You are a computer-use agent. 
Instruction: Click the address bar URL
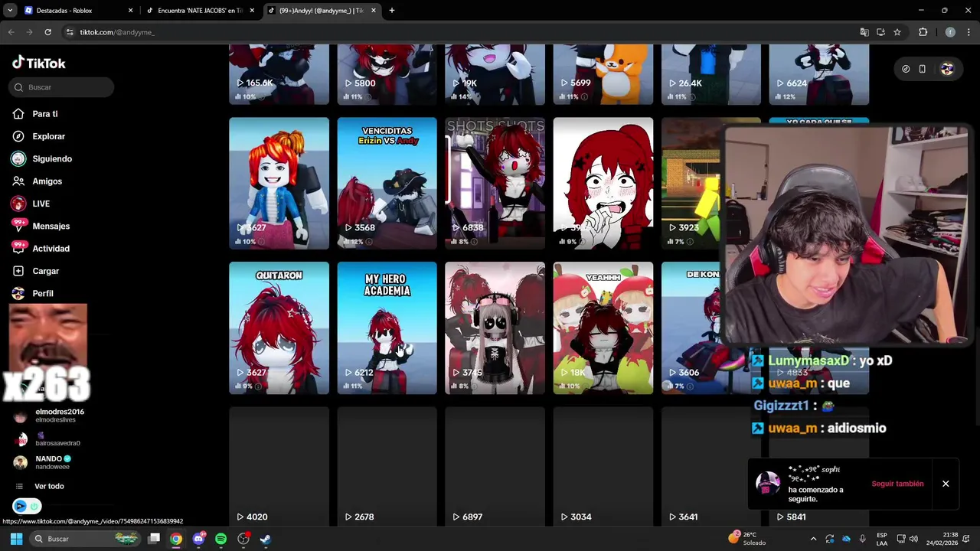point(117,32)
